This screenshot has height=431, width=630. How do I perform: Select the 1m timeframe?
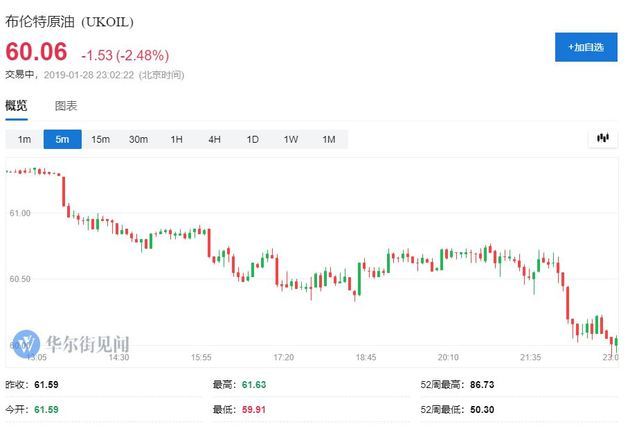point(24,139)
